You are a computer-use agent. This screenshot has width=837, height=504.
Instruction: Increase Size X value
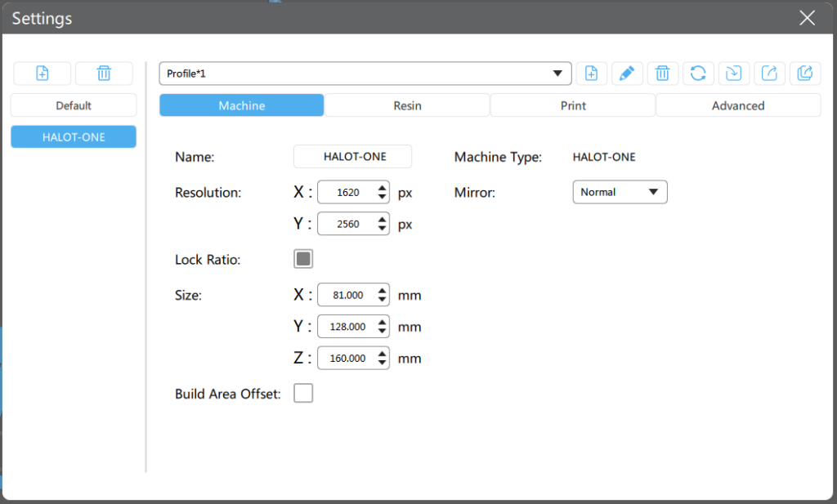[383, 290]
